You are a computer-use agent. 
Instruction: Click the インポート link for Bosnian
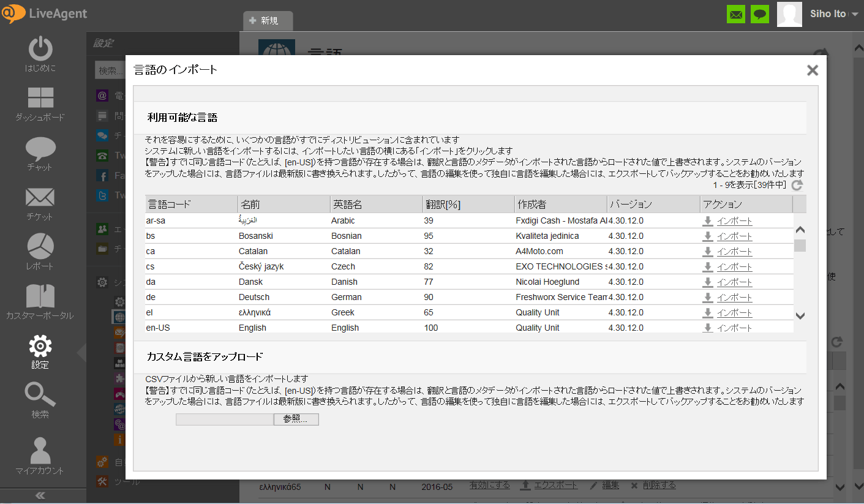[x=735, y=236]
